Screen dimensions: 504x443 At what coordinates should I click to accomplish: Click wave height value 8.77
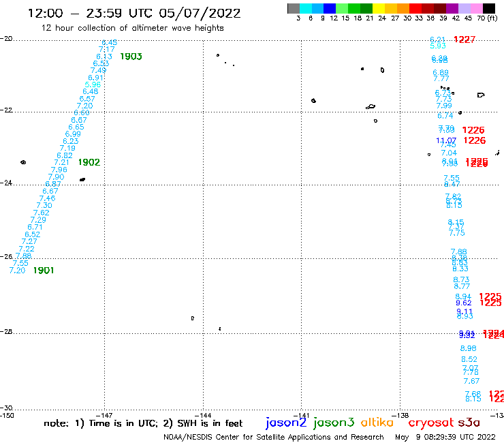(x=462, y=286)
